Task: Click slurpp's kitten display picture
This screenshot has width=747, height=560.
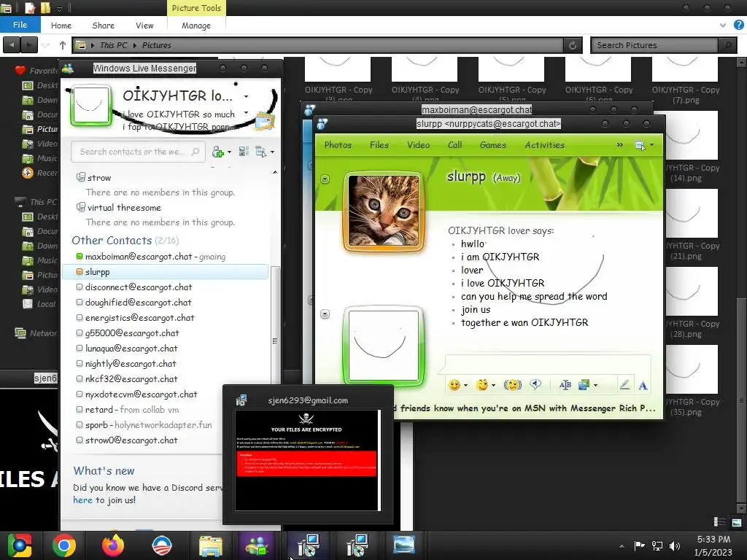Action: point(384,211)
